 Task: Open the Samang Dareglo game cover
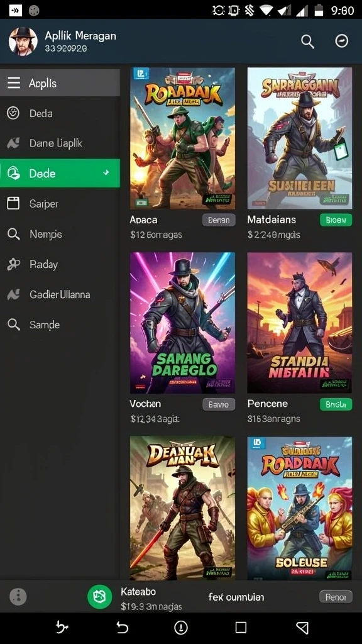tap(183, 323)
